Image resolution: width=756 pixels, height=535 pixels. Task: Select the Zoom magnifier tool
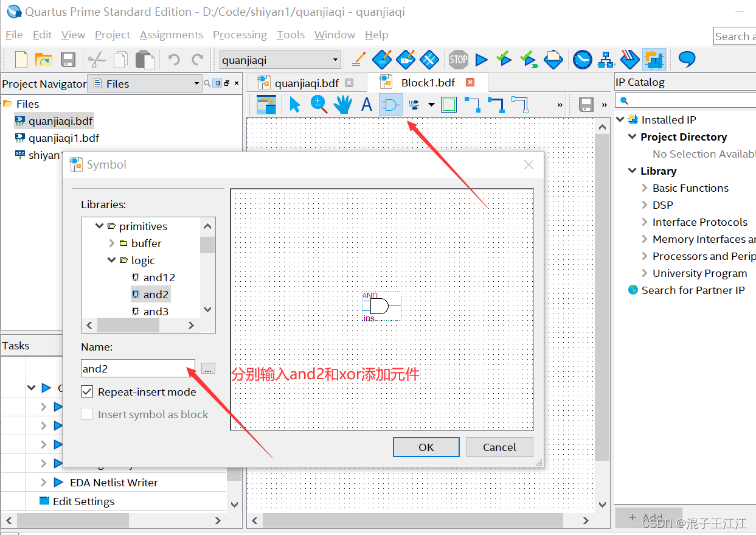(319, 105)
